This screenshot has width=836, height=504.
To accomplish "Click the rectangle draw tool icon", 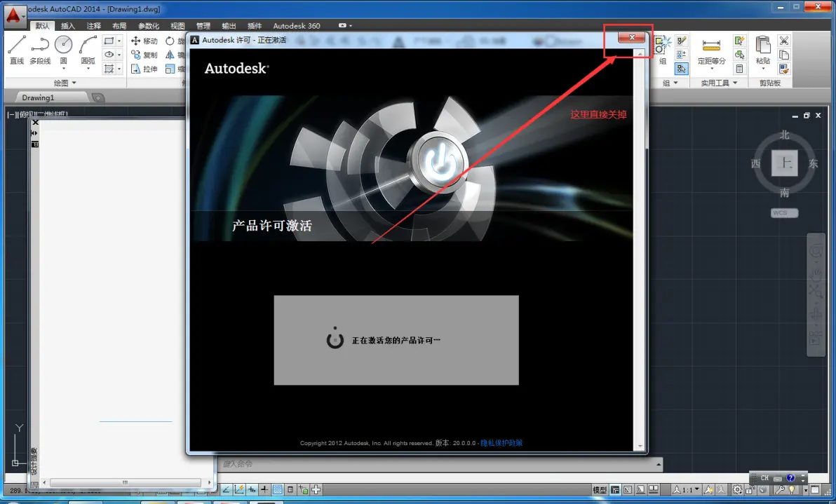I will (109, 41).
